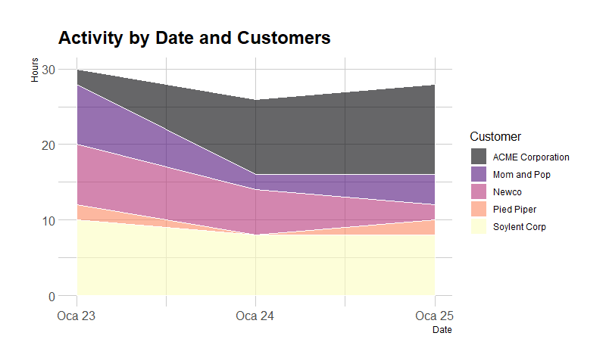The image size is (606, 364).
Task: Click the Newco legend label
Action: click(507, 192)
